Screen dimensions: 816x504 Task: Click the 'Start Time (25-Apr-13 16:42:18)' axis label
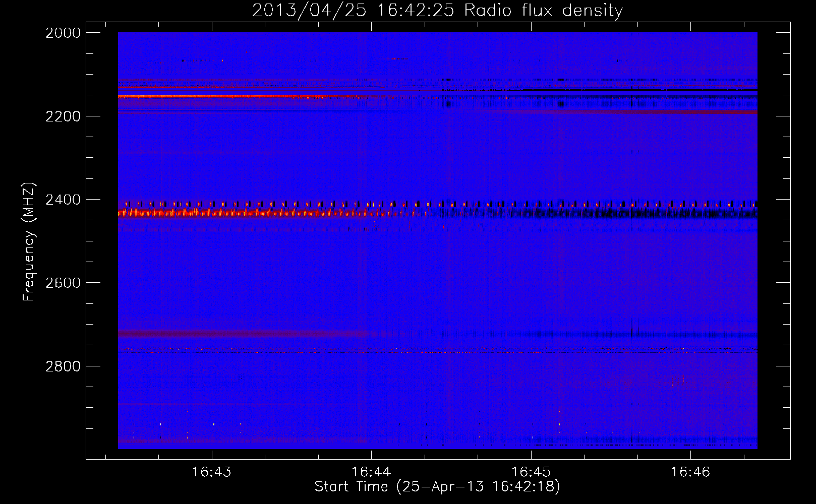click(x=437, y=486)
